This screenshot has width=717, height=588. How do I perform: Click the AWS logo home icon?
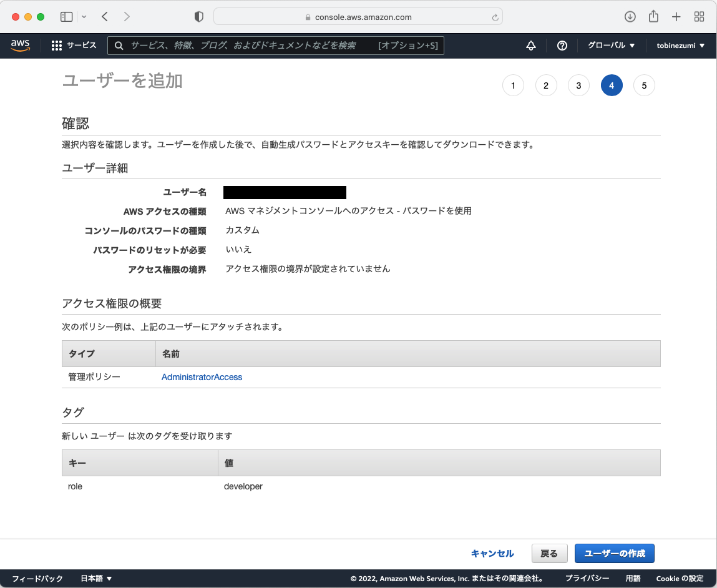tap(20, 46)
